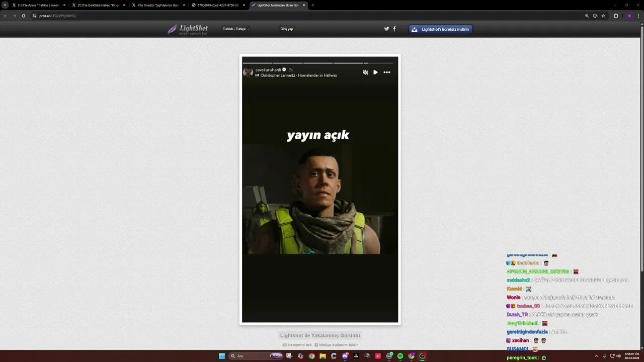The height and width of the screenshot is (362, 644).
Task: Open the purple browser profile avatar
Action: click(629, 16)
